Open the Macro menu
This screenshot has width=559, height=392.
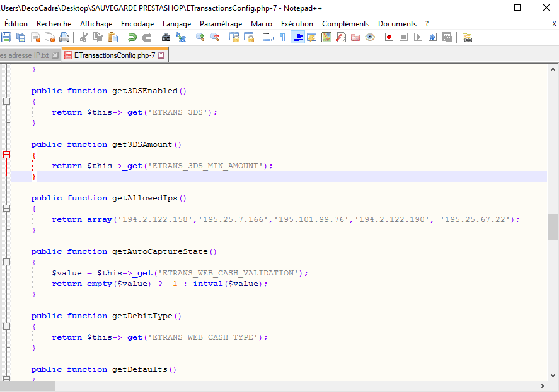[x=262, y=24]
